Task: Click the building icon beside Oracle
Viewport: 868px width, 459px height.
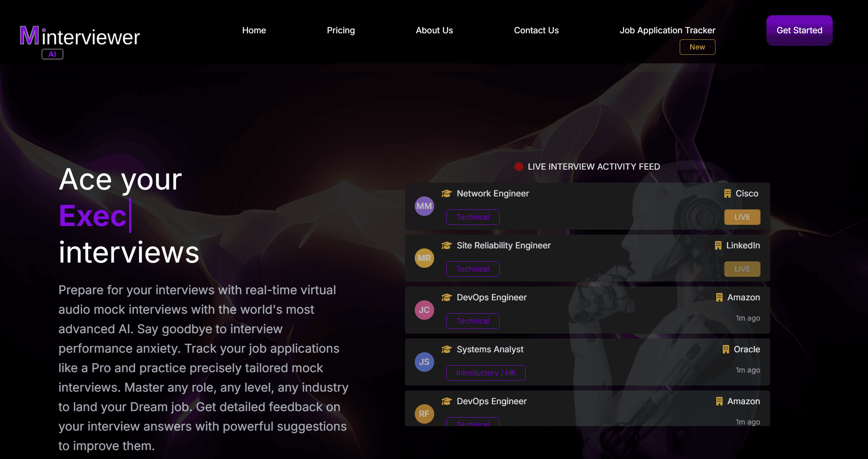Action: pos(726,349)
